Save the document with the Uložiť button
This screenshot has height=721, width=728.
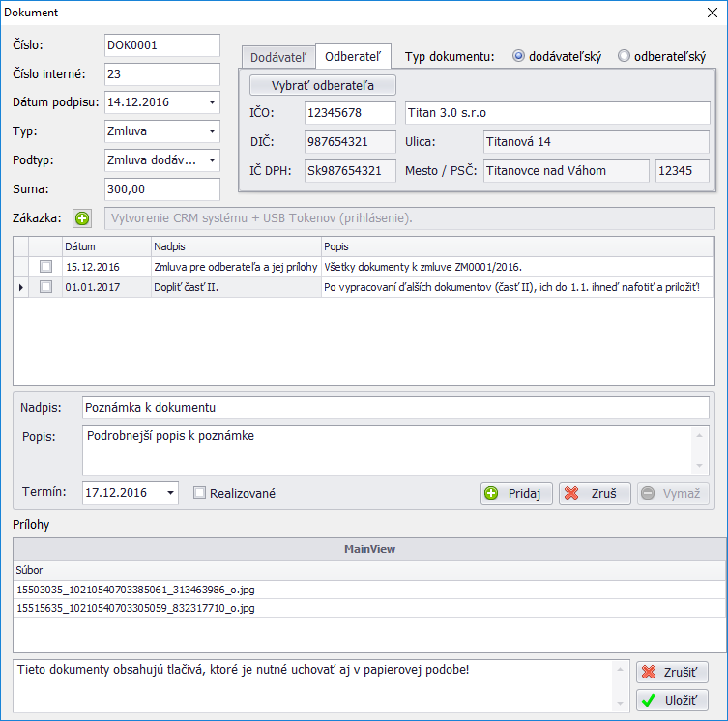tap(672, 701)
